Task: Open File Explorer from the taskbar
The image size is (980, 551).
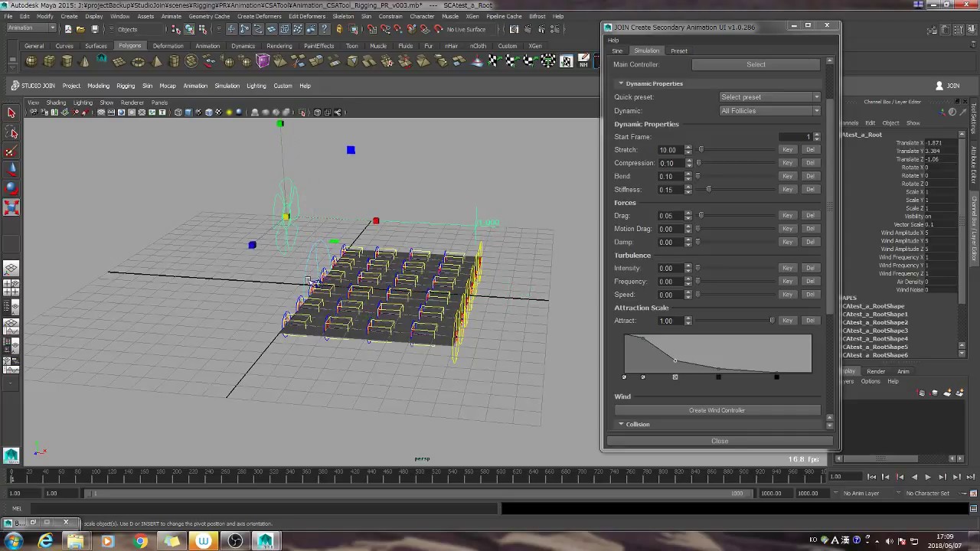Action: pos(76,541)
